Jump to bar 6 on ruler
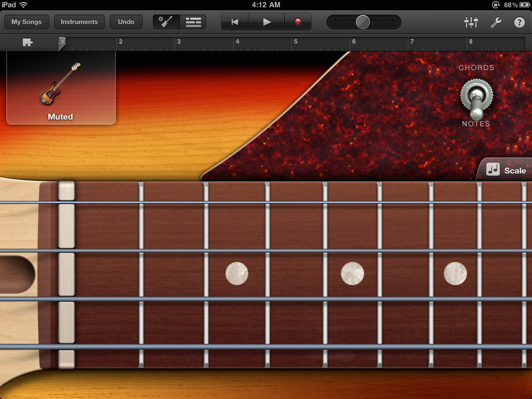 pos(354,42)
